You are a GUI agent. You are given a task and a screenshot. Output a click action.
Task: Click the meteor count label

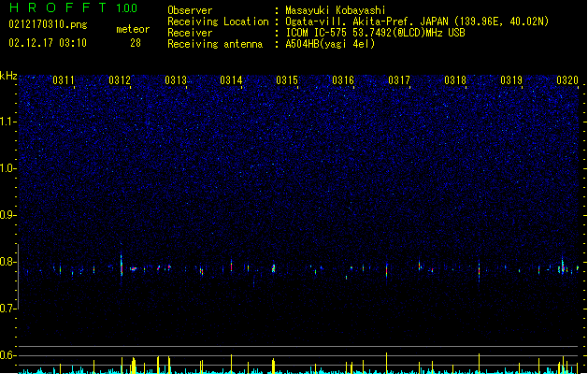tap(133, 29)
